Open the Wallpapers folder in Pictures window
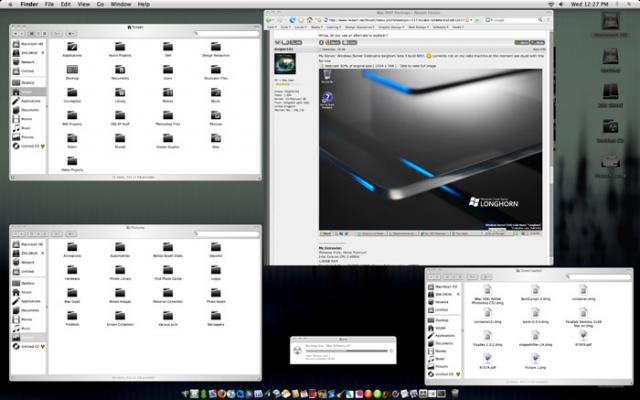640x400 pixels. (216, 316)
